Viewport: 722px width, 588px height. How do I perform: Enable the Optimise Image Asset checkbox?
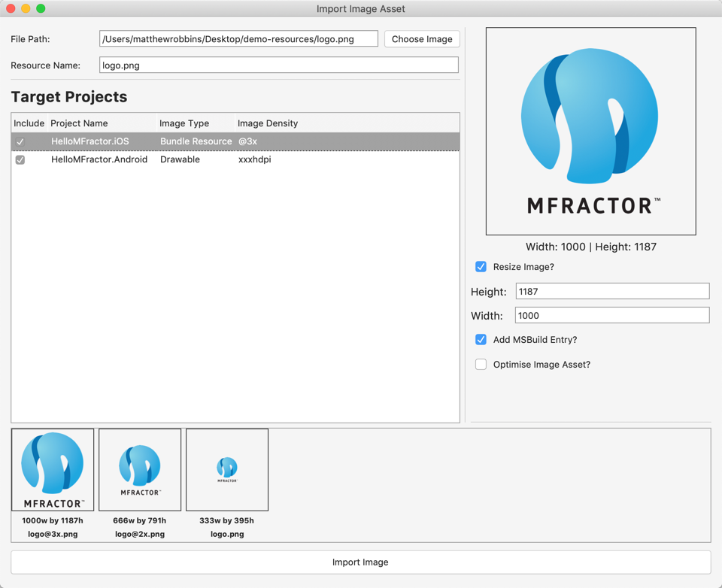click(481, 364)
